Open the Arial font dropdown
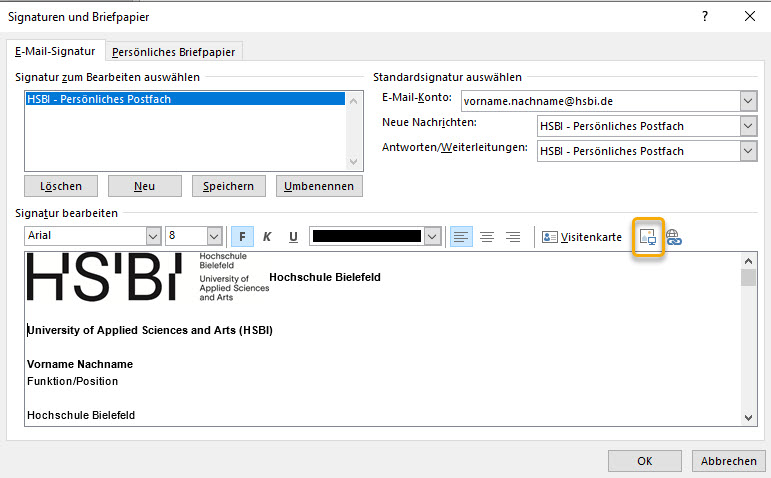This screenshot has width=771, height=478. point(153,237)
